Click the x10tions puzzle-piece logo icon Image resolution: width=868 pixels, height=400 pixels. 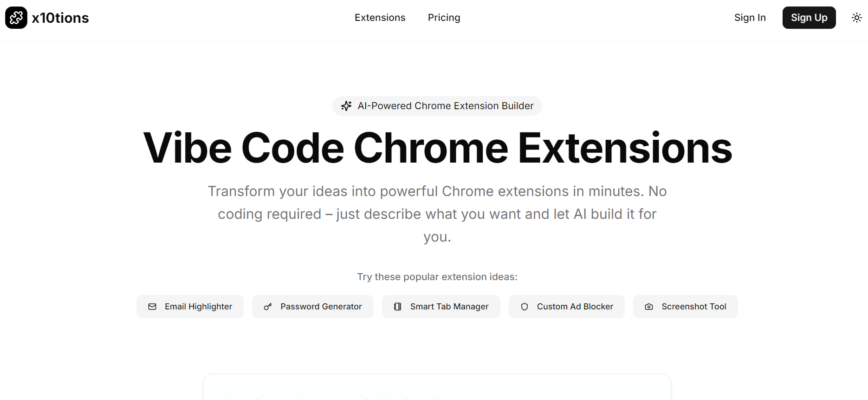click(x=16, y=18)
